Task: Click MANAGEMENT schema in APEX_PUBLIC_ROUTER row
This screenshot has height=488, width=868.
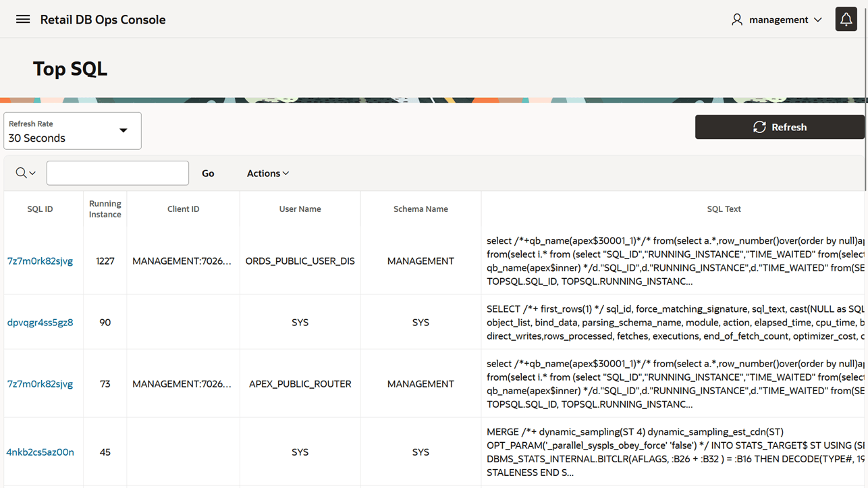Action: coord(421,384)
